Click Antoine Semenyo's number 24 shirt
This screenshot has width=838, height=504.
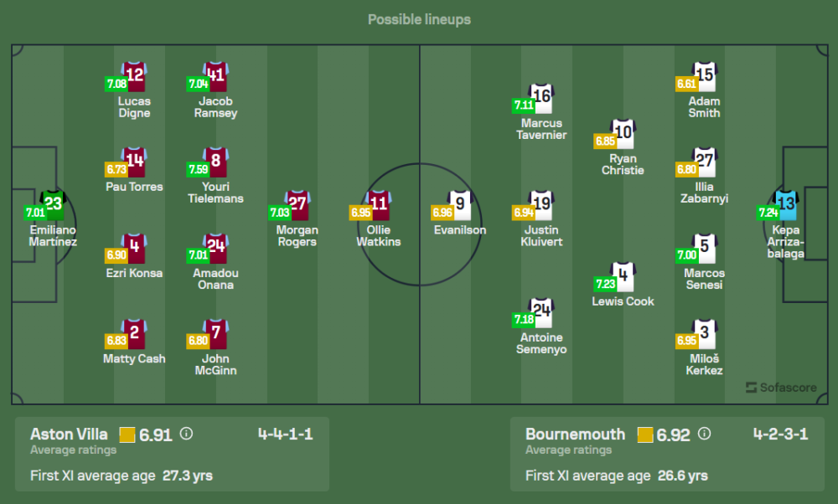tap(542, 311)
